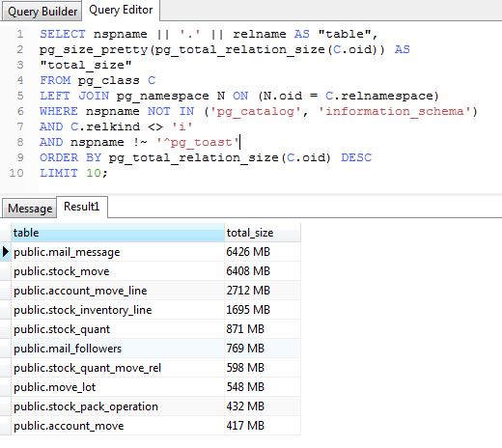Image resolution: width=502 pixels, height=448 pixels.
Task: Select the public.stock_pack_operation cell
Action: point(118,406)
